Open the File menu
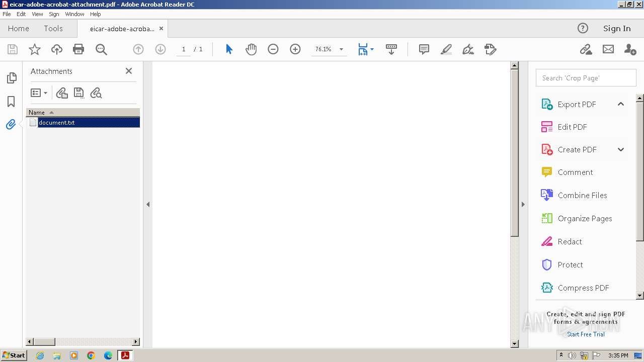 tap(7, 14)
